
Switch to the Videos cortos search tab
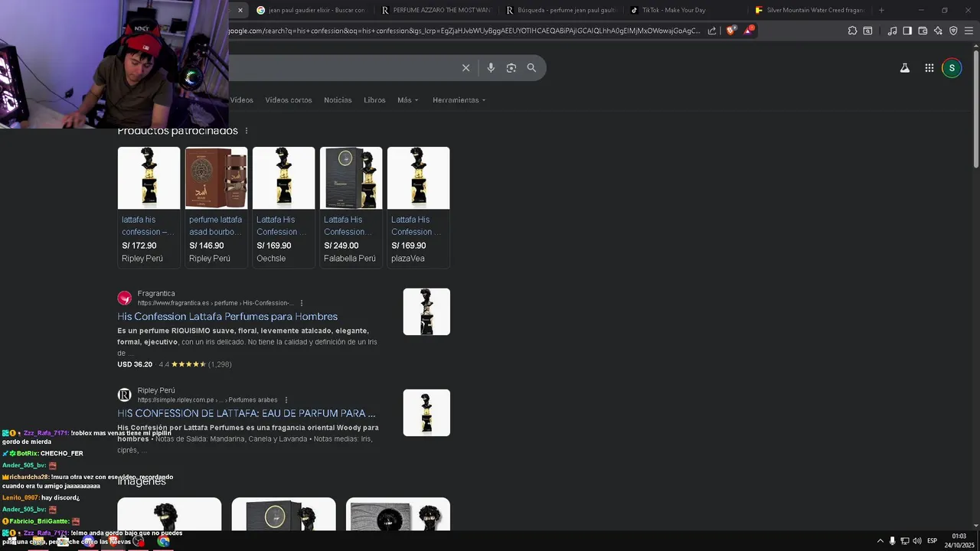point(289,100)
